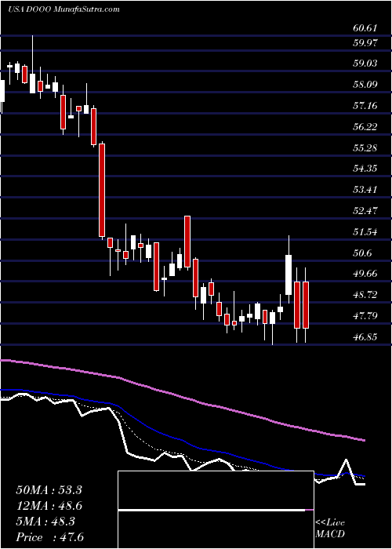The width and height of the screenshot is (392, 549).
Task: Click the 54.35 price axis label
Action: (x=364, y=169)
